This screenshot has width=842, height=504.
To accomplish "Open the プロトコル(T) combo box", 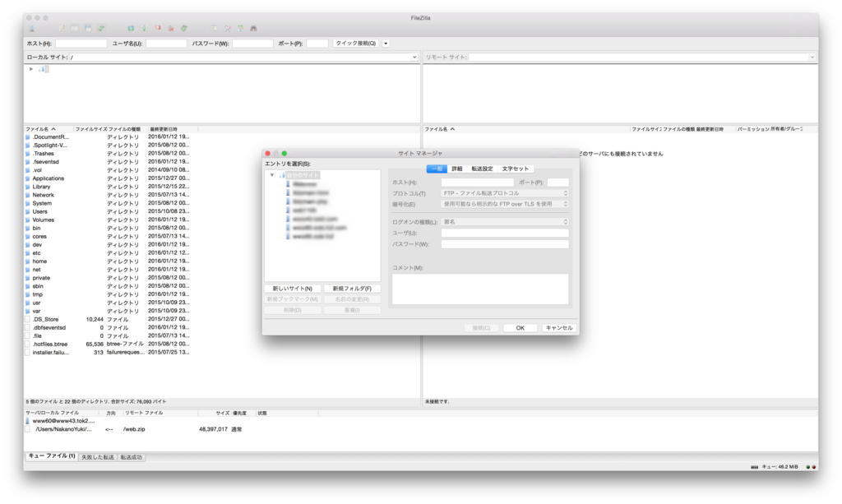I will coord(505,193).
